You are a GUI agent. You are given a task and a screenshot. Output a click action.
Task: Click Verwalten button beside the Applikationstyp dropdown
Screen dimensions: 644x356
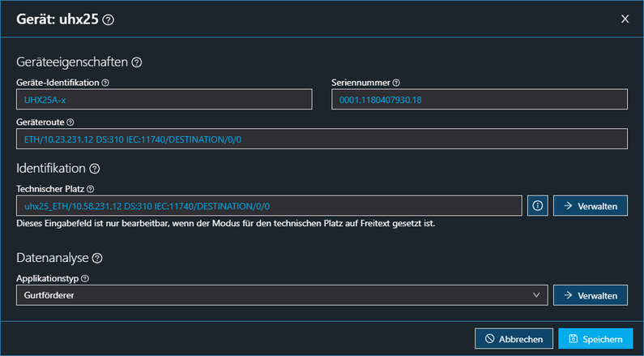coord(590,295)
